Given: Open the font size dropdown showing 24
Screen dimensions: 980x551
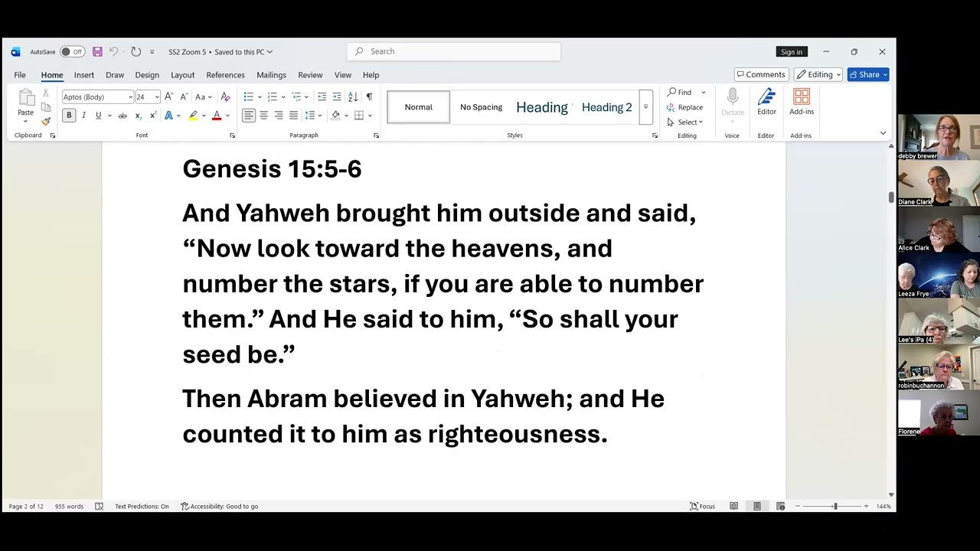Looking at the screenshot, I should click(x=157, y=97).
